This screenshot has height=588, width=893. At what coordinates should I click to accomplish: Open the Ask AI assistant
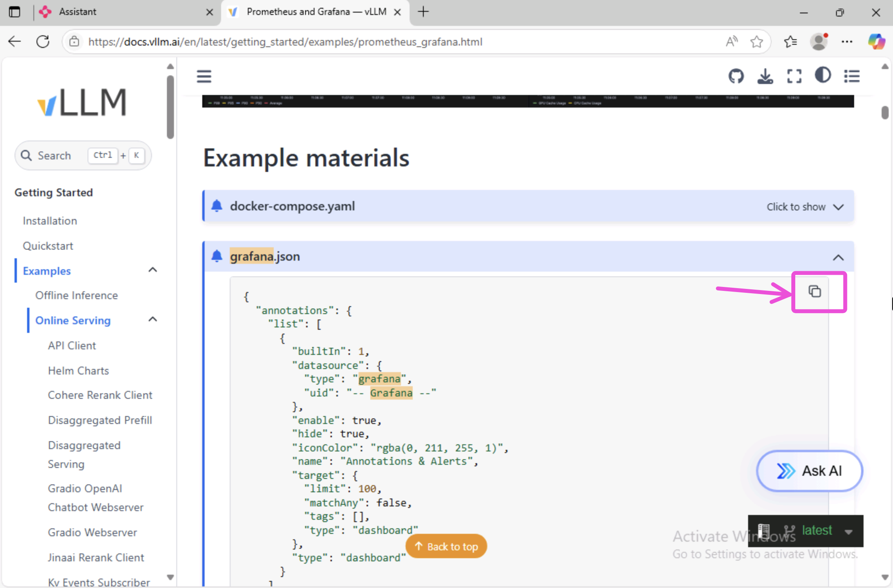pyautogui.click(x=809, y=471)
